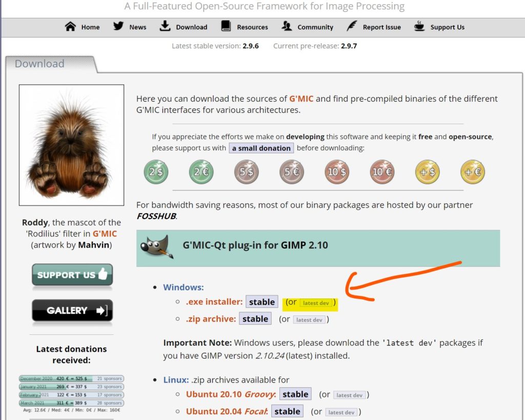Donate using the 10 € coin
Viewport: 525px width, 420px height.
(382, 172)
